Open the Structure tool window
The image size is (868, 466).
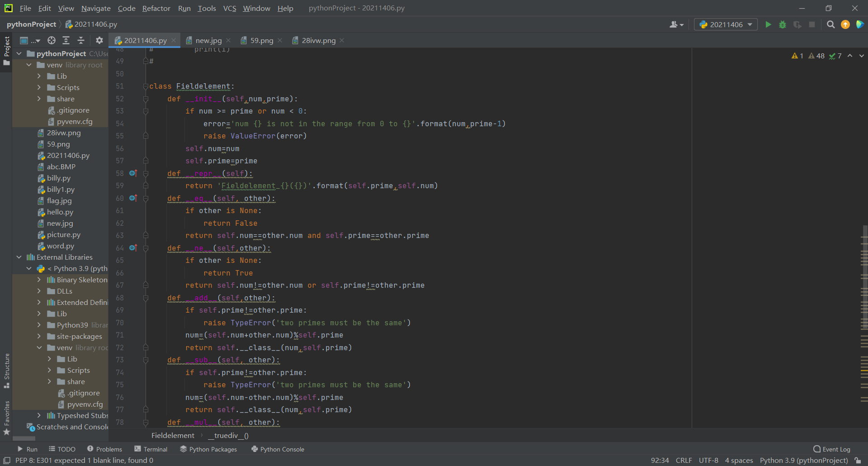[x=6, y=371]
